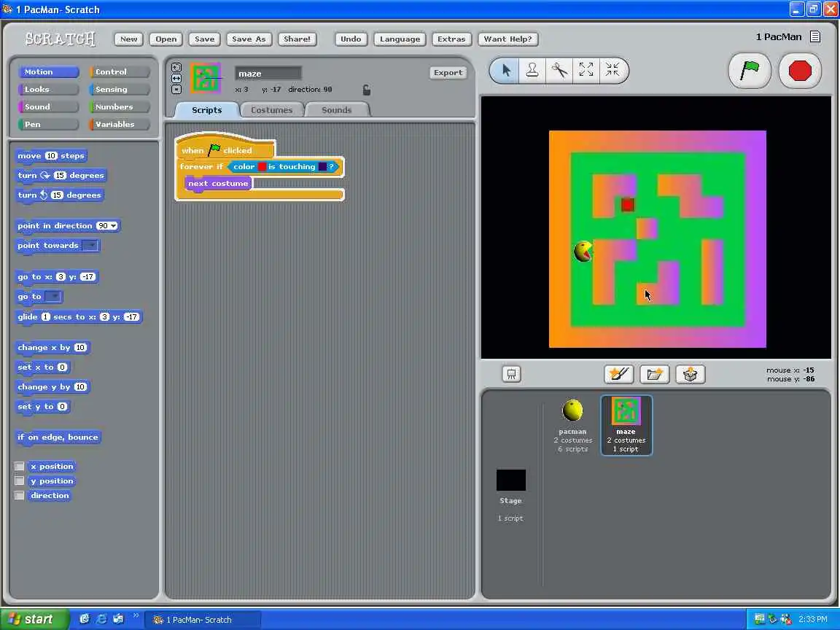
Task: Open the go to sprite dropdown
Action: pos(52,296)
